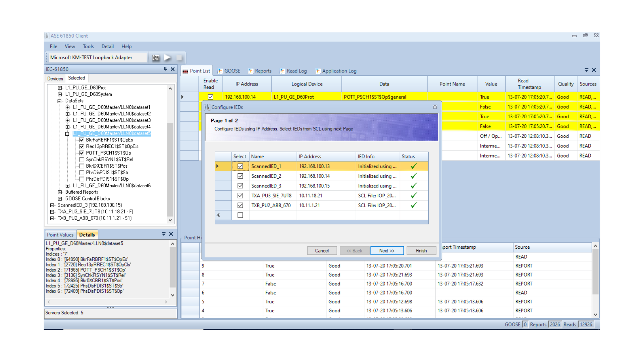Switch to the Point Values tab

(x=60, y=235)
